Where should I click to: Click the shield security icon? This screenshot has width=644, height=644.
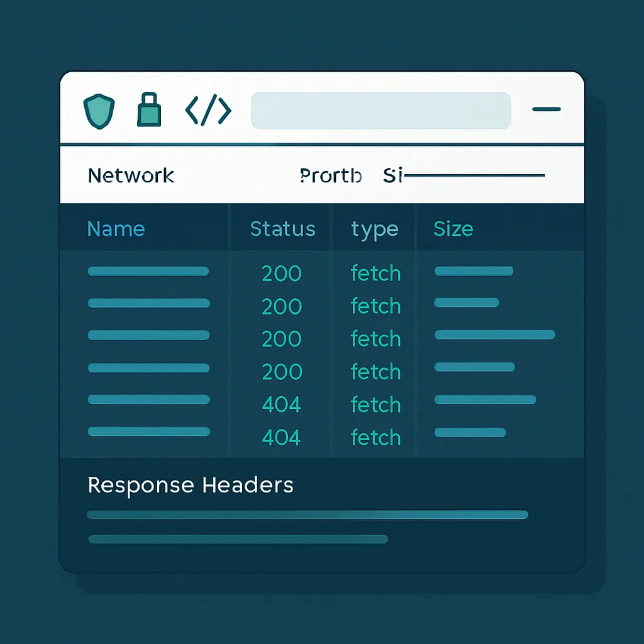pyautogui.click(x=99, y=111)
